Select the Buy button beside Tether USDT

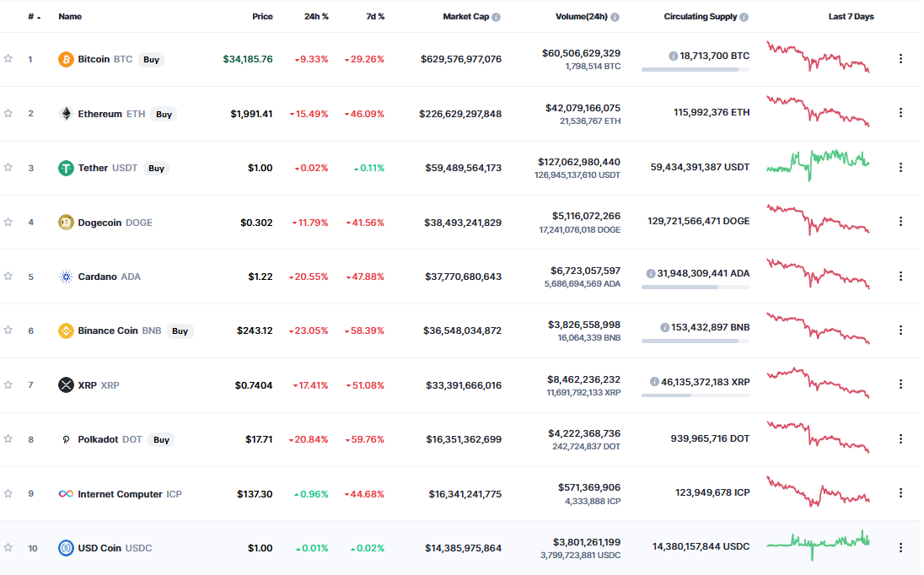[156, 169]
